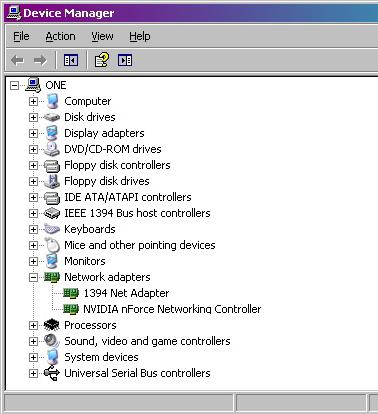Expand the Floppy disk drives node
The width and height of the screenshot is (378, 414).
click(33, 181)
